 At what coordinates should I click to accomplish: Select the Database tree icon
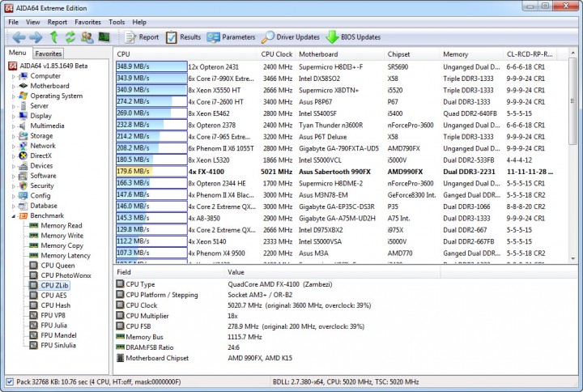click(x=23, y=206)
